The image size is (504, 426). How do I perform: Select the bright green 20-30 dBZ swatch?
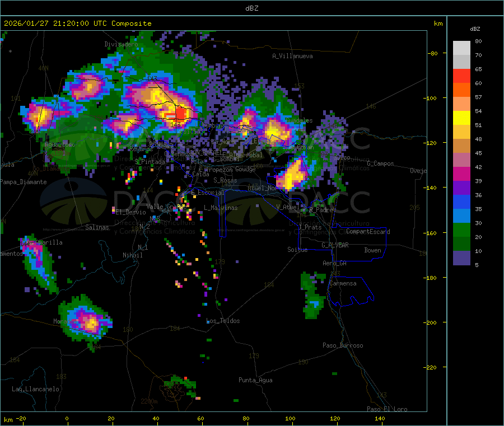click(x=461, y=230)
